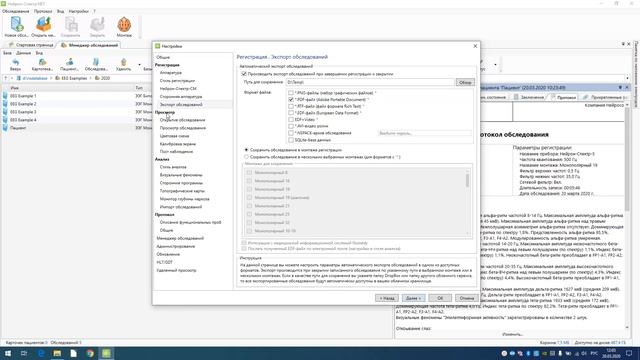Click the Open examination toolbar icon

click(x=43, y=24)
